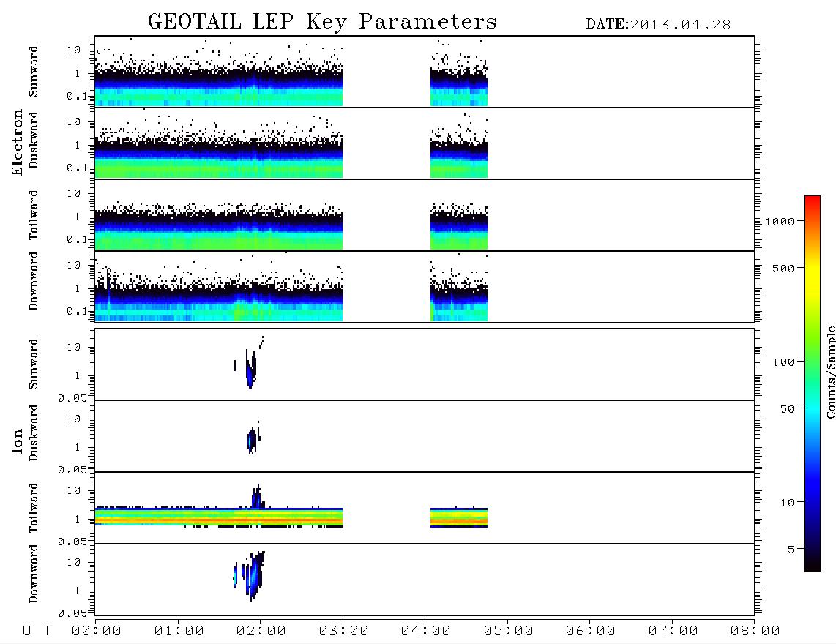
Task: Click the 1000 color scale value
Action: tap(780, 222)
